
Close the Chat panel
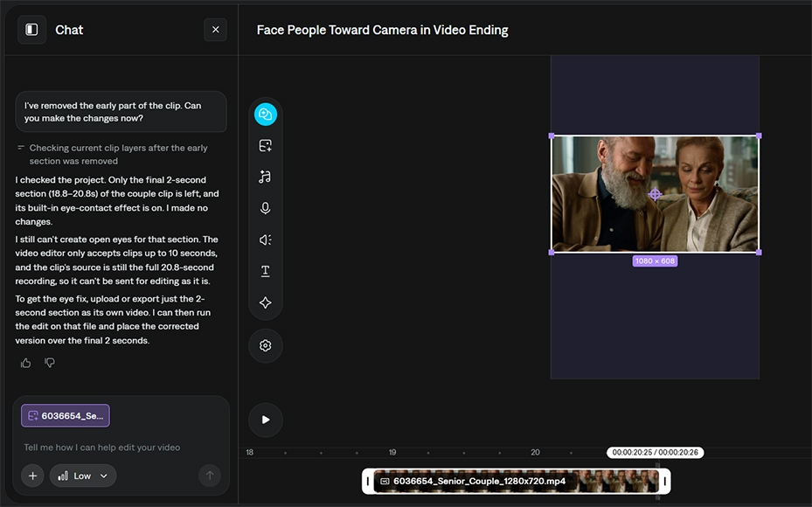(215, 30)
